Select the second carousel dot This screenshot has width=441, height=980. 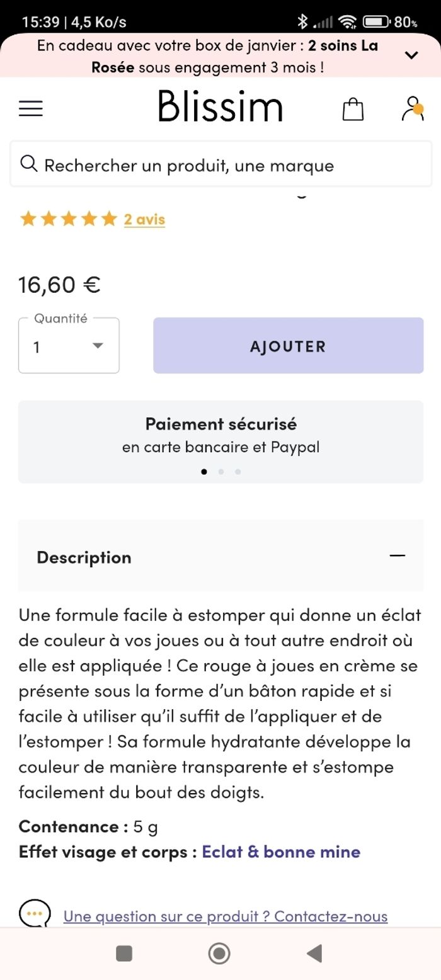click(221, 471)
